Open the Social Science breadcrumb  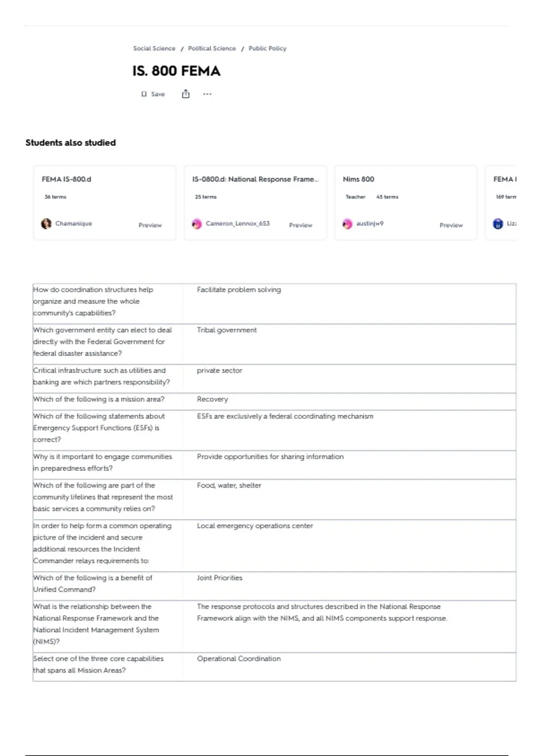[154, 48]
